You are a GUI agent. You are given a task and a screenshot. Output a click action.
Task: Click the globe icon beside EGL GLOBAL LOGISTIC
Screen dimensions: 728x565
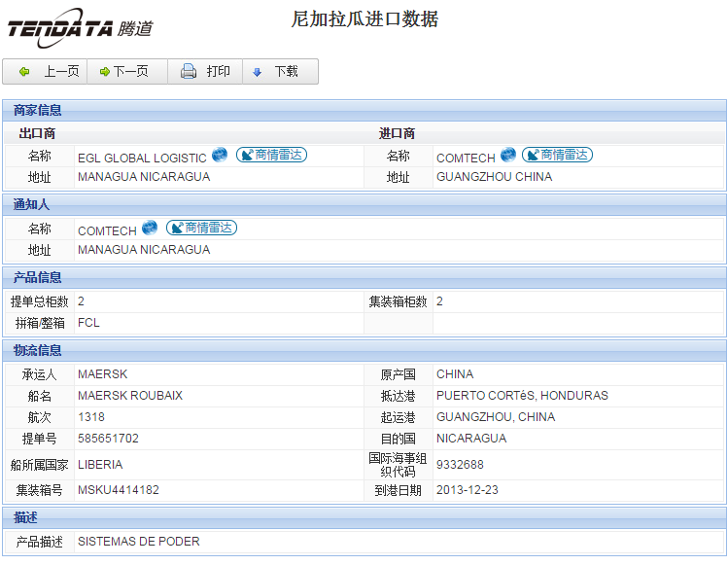(x=220, y=155)
